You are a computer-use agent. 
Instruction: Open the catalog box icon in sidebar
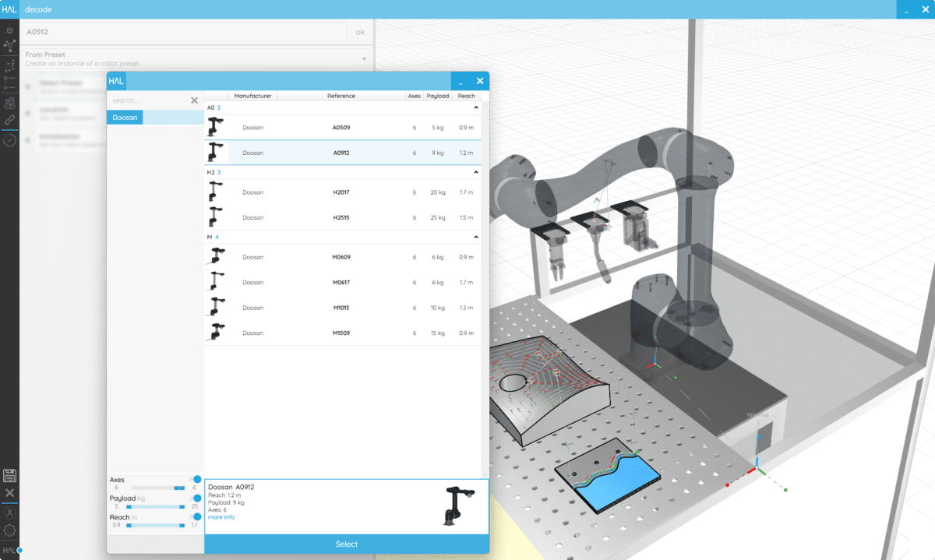9,102
